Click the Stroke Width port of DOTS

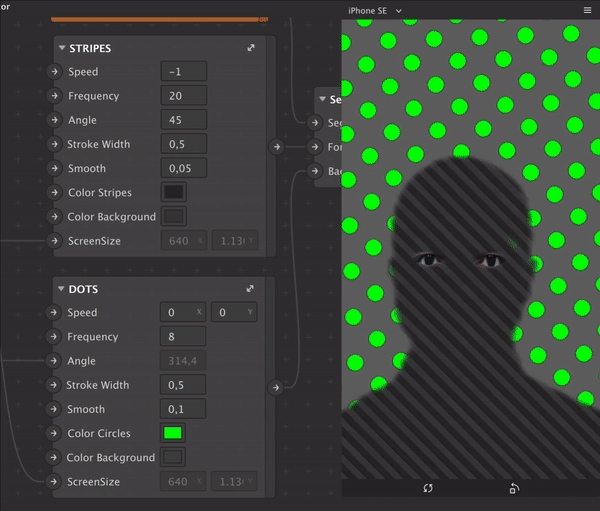point(54,385)
